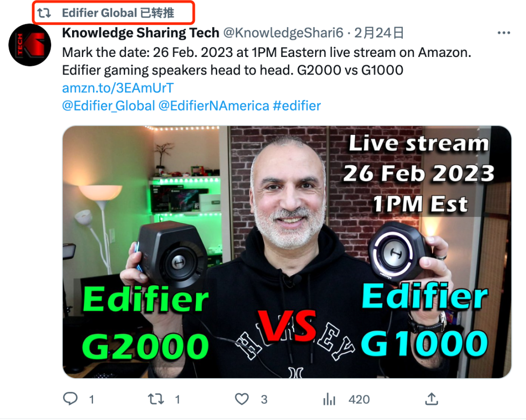This screenshot has height=420, width=526.
Task: Retweet using the retweet arrows icon
Action: (156, 399)
